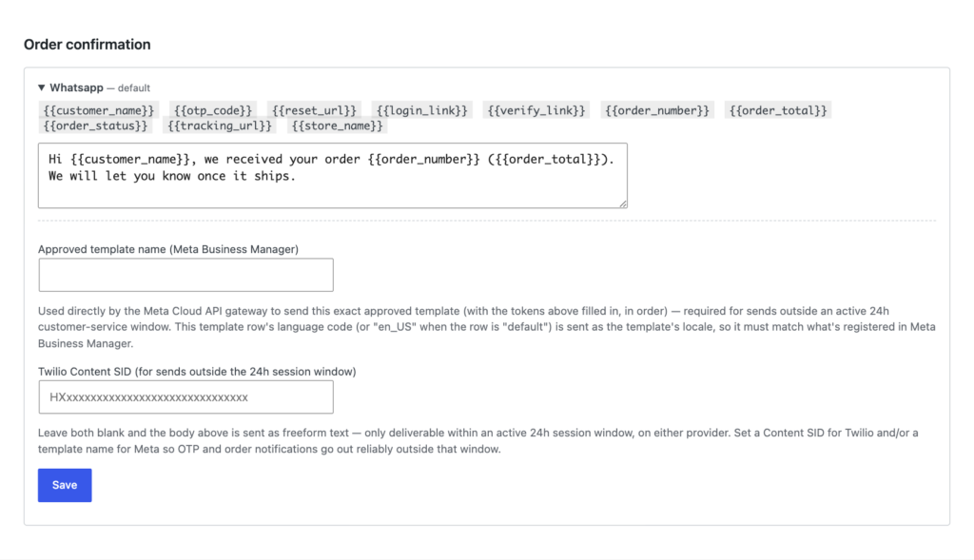974x560 pixels.
Task: Click the Whatsapp section label
Action: point(76,87)
